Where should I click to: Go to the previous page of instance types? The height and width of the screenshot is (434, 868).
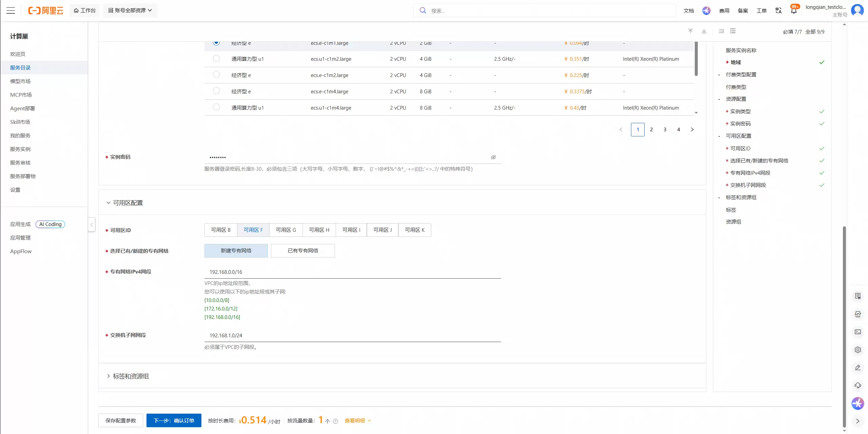click(621, 130)
